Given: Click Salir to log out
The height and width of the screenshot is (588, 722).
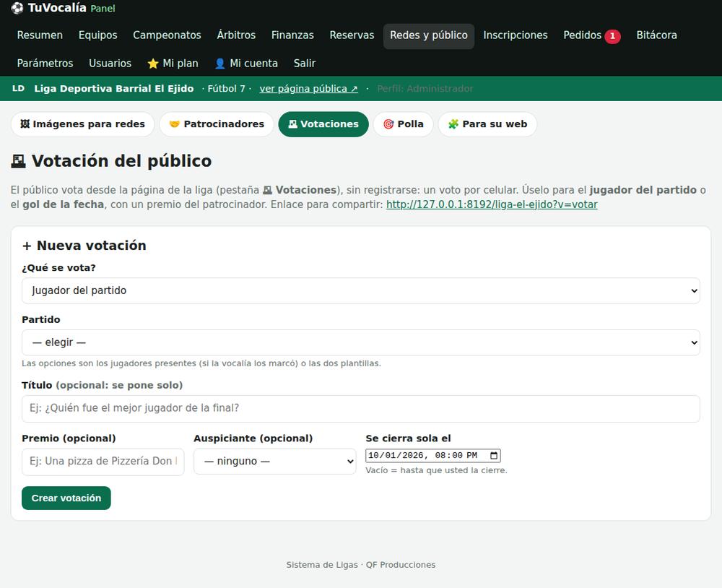Looking at the screenshot, I should 305,64.
